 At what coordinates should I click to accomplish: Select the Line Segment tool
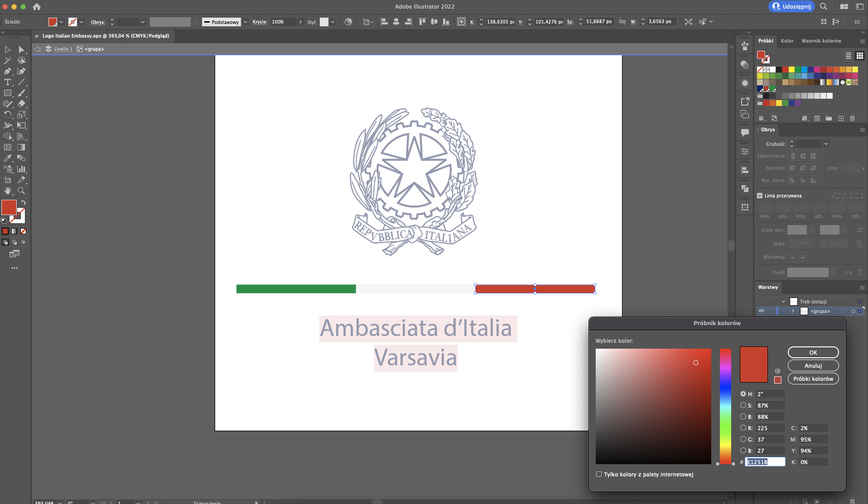point(21,82)
